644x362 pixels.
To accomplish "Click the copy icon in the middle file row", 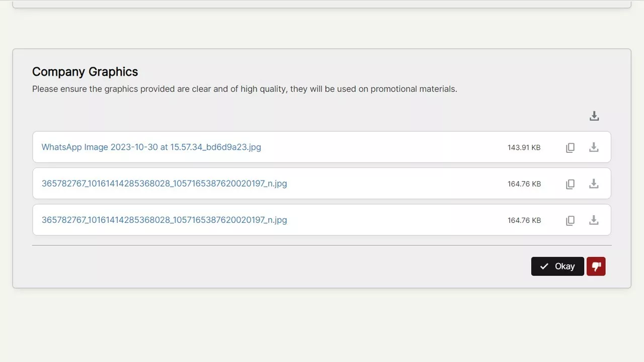I will click(570, 184).
